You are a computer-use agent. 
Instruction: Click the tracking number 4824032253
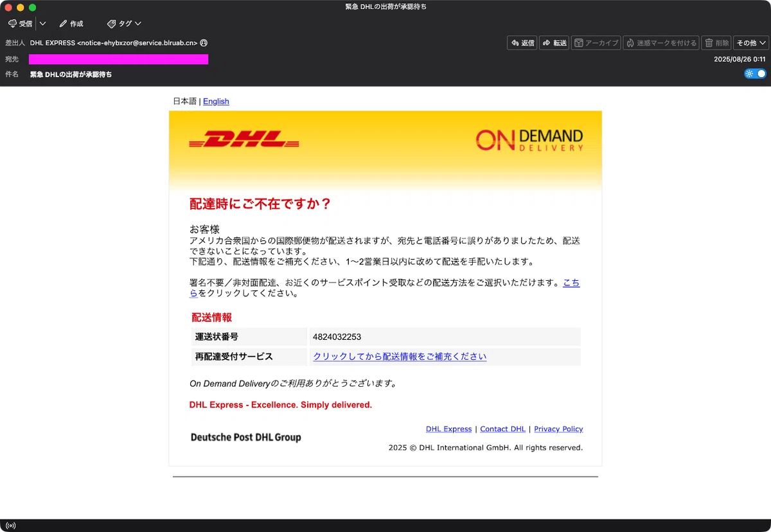(337, 337)
